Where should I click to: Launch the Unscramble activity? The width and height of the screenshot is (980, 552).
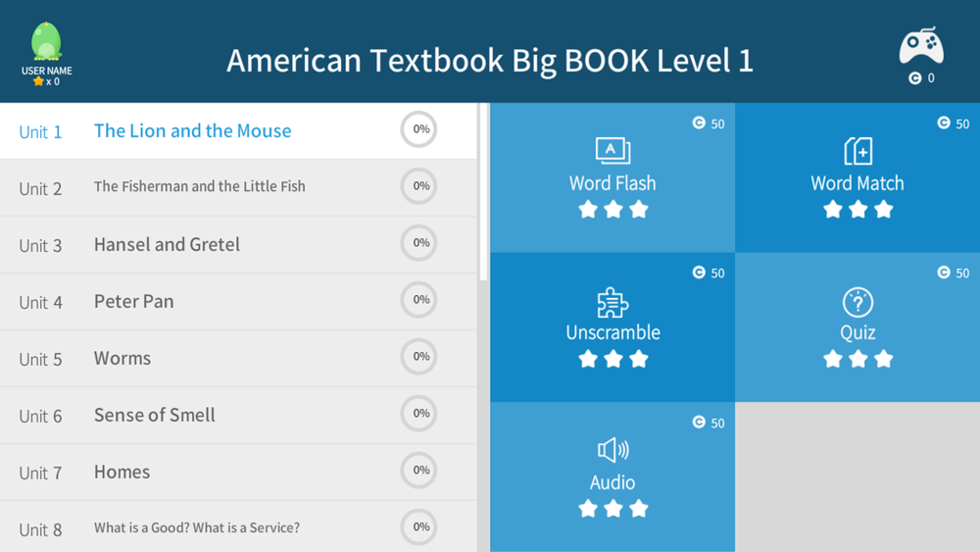click(x=612, y=326)
